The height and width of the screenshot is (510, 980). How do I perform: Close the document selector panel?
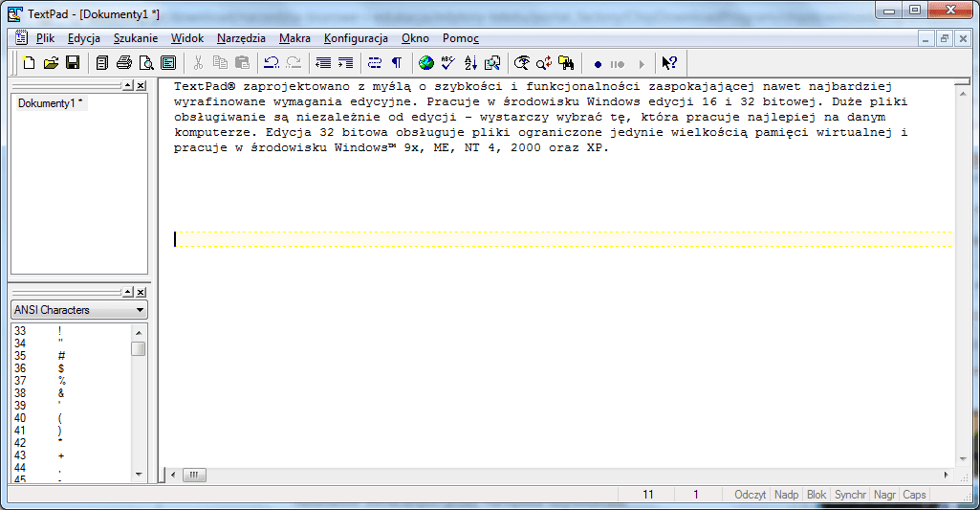point(142,86)
